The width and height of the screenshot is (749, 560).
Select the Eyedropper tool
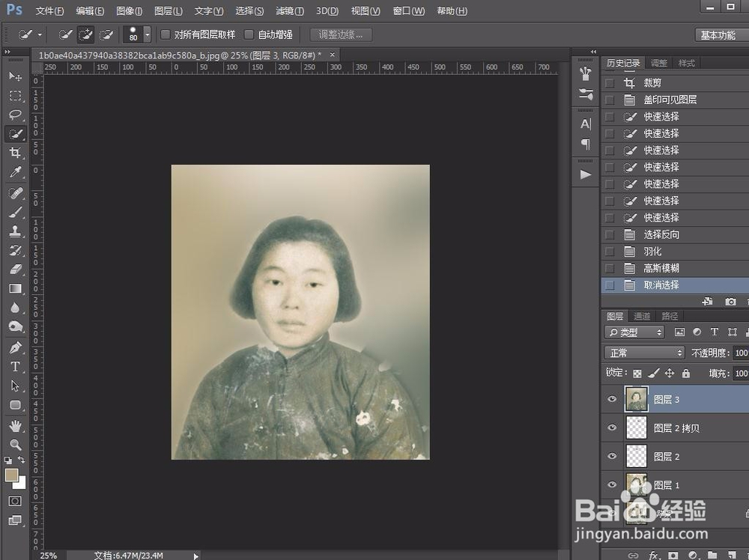[x=15, y=172]
